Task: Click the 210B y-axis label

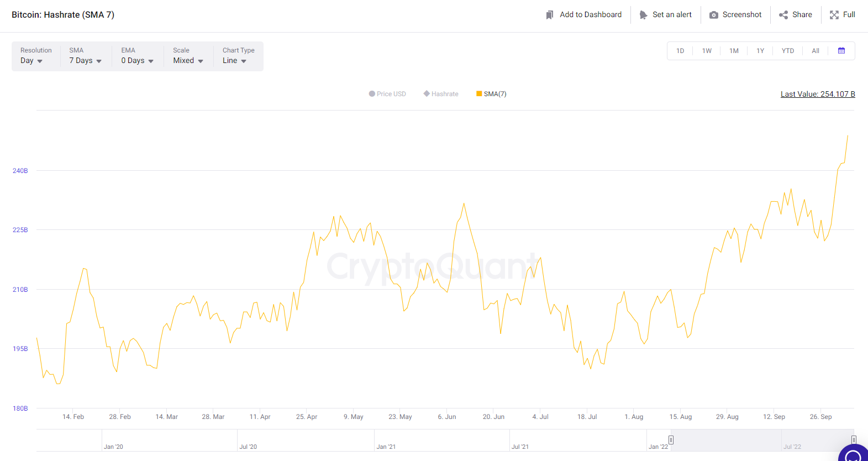Action: tap(20, 290)
